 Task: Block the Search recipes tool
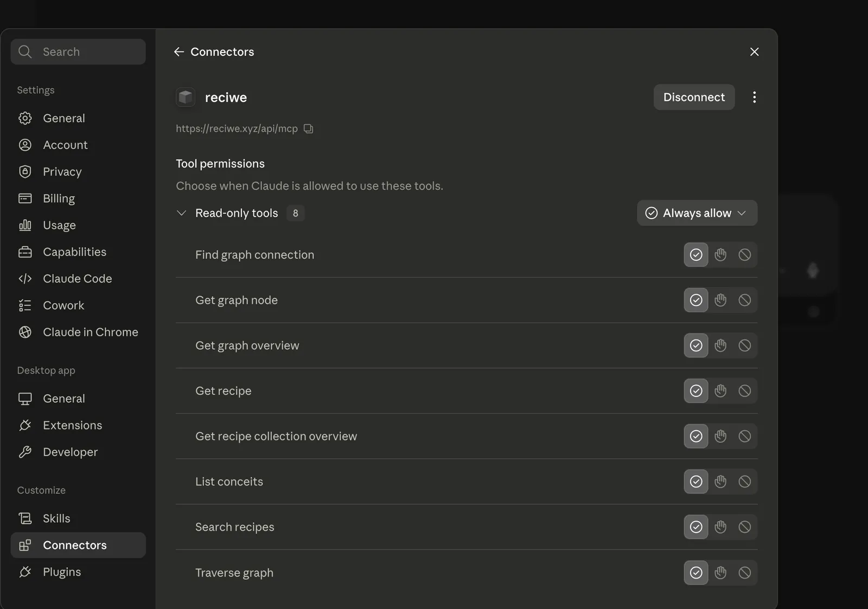(x=745, y=527)
